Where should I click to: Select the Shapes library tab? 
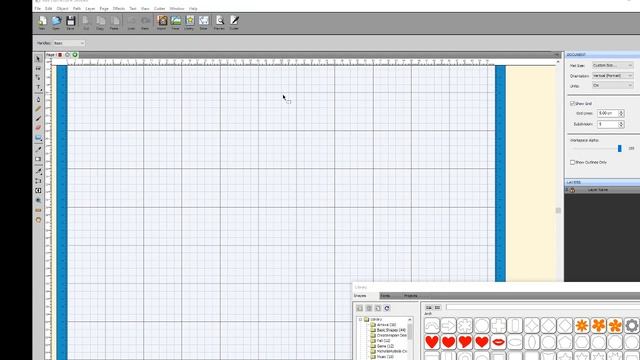360,296
